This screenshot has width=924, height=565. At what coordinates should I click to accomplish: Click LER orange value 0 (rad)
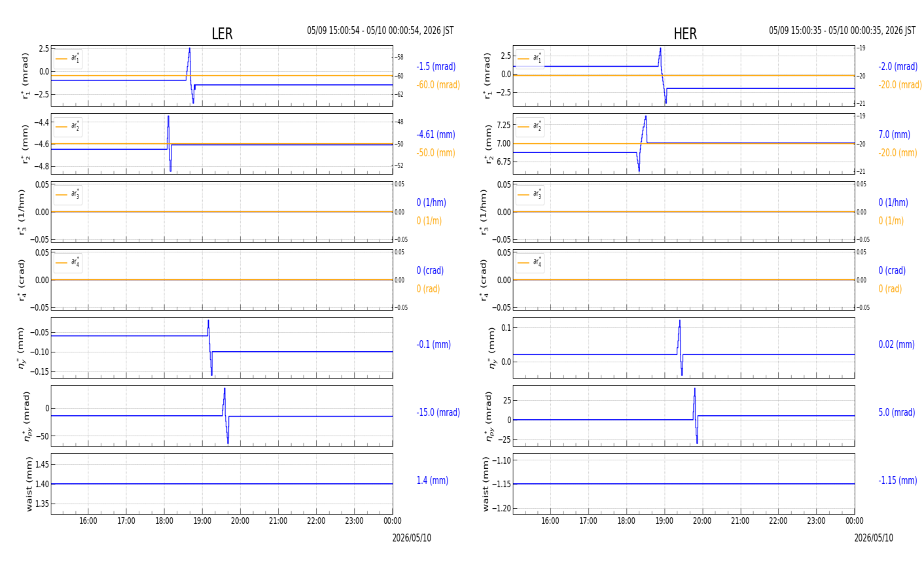tap(428, 289)
